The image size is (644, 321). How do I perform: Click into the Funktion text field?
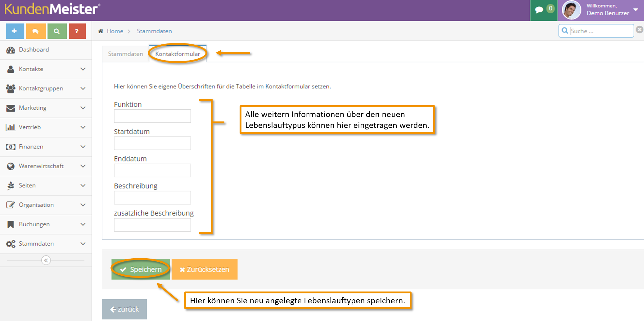pos(152,116)
